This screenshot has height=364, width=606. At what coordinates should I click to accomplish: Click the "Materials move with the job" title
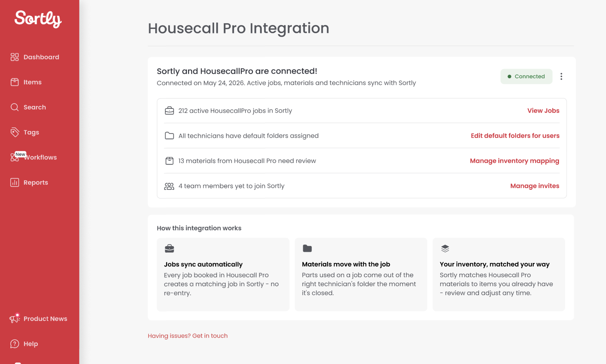coord(346,265)
